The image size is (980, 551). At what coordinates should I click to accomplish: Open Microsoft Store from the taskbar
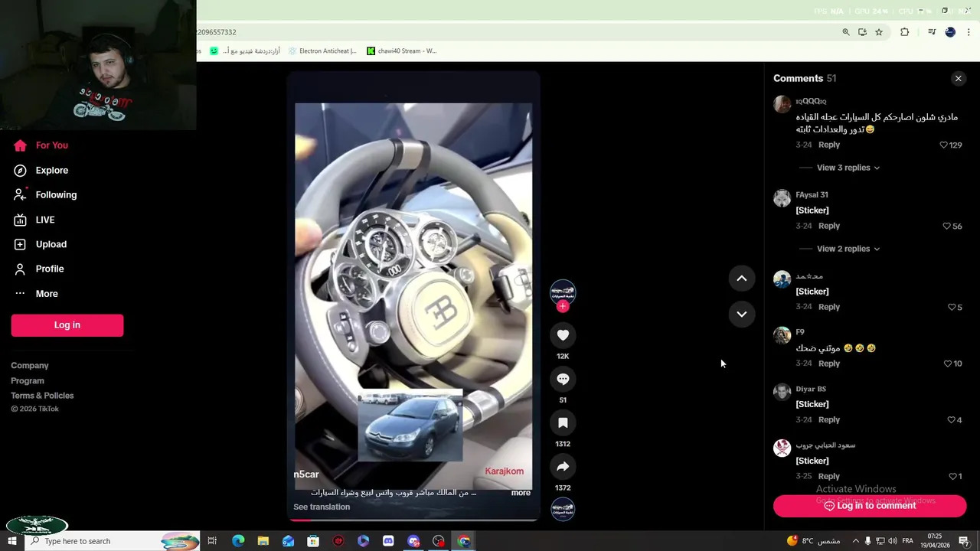pos(313,541)
